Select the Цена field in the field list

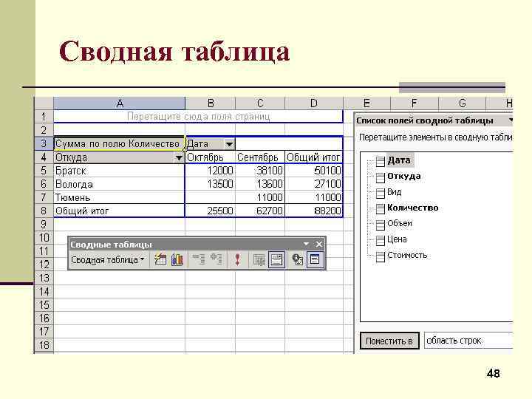point(392,239)
